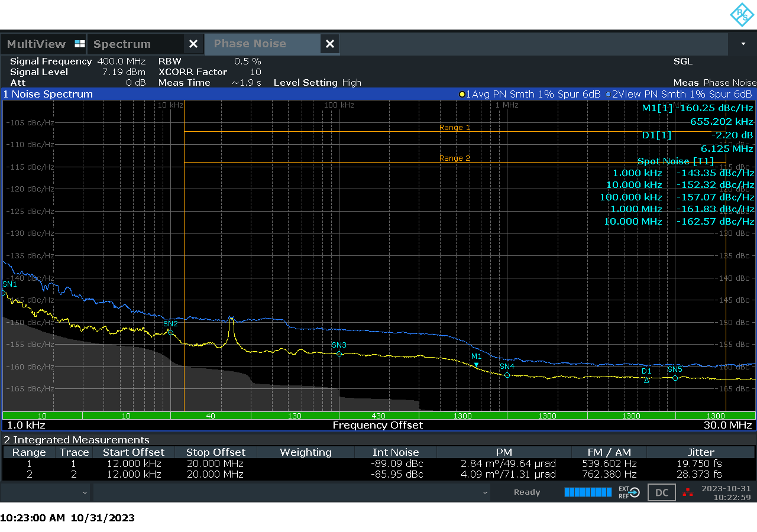Click the Rohde & Schwarz logo

click(741, 16)
